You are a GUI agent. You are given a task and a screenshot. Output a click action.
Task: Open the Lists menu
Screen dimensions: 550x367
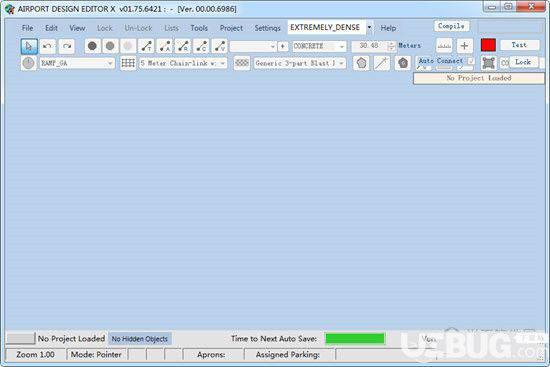coord(171,28)
